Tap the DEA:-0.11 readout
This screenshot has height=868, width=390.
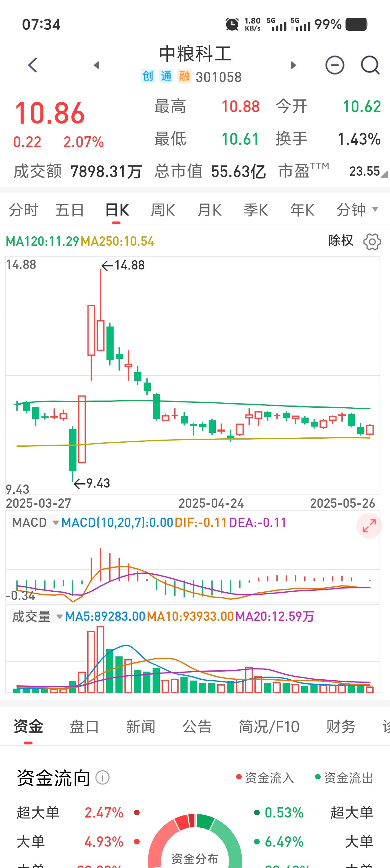point(258,522)
